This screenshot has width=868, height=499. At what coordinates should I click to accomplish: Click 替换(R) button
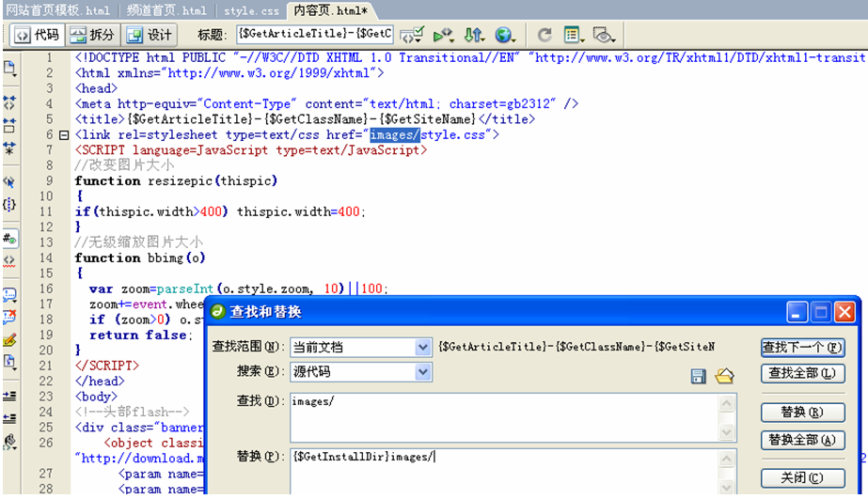[803, 413]
